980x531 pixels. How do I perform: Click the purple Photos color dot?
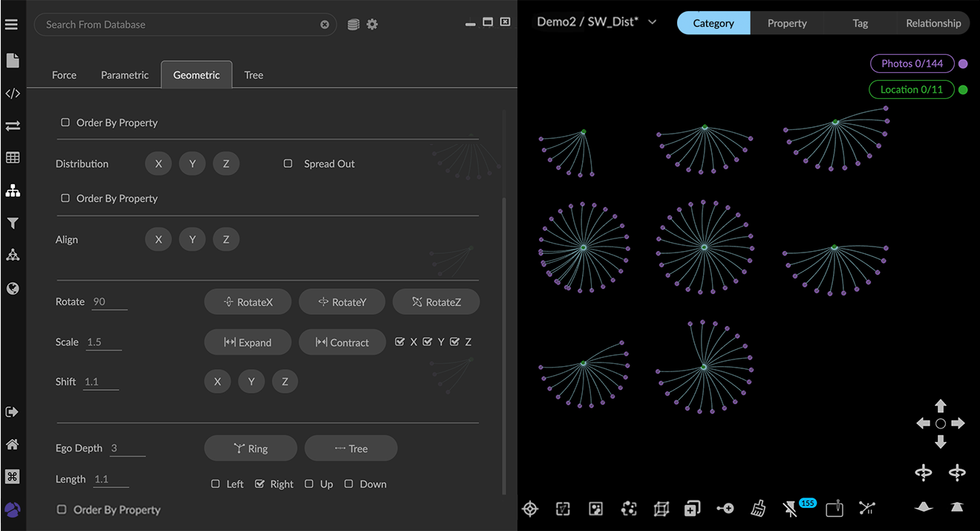963,64
